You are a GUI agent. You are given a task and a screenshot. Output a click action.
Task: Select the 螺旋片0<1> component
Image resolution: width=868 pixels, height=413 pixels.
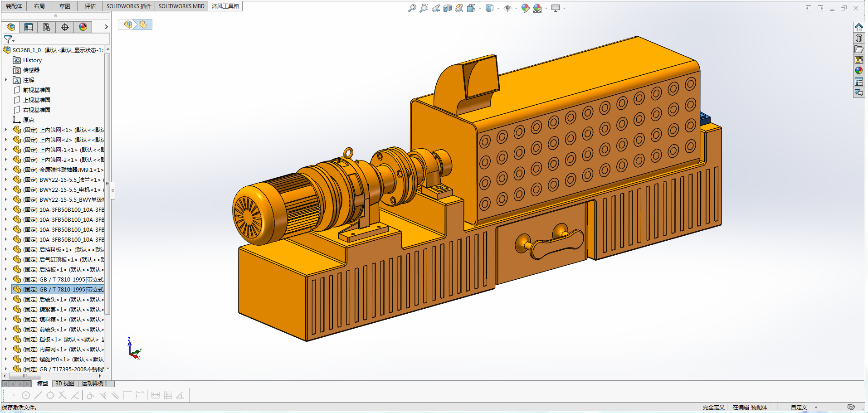click(x=58, y=359)
